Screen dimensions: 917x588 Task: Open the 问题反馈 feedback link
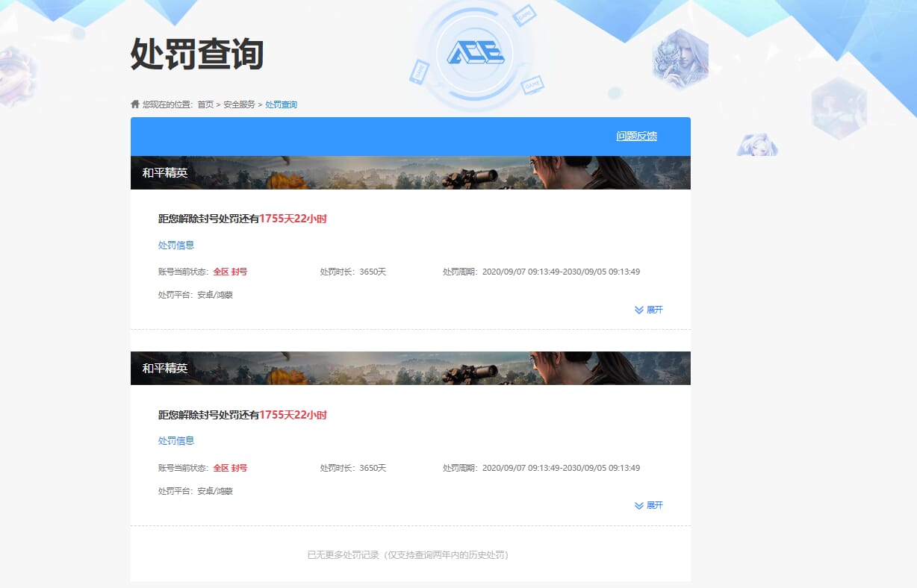(635, 137)
